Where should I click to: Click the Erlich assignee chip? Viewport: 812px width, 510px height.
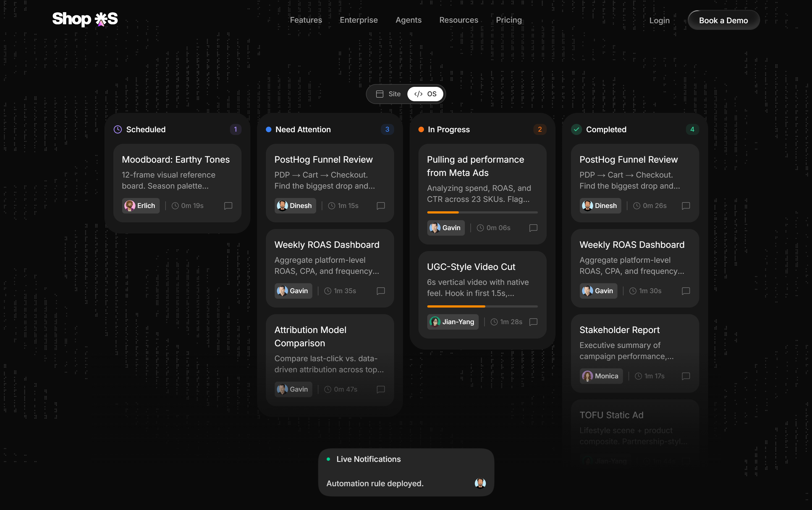[141, 206]
